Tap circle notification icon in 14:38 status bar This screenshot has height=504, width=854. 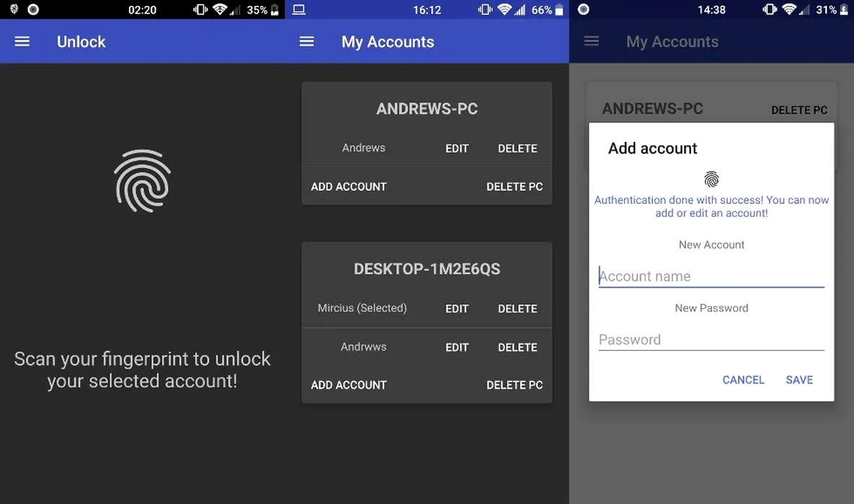coord(583,9)
